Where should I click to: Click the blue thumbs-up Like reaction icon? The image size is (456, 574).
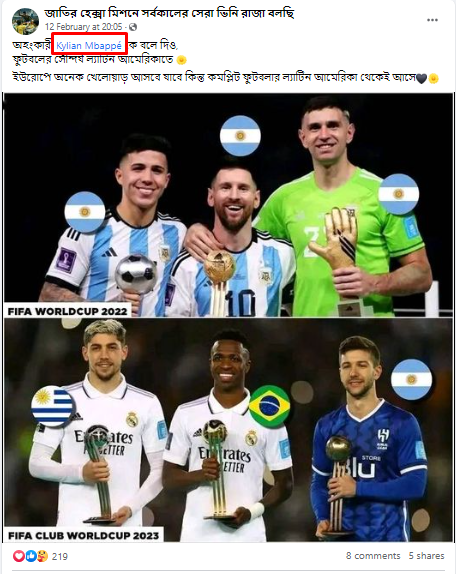coord(31,556)
